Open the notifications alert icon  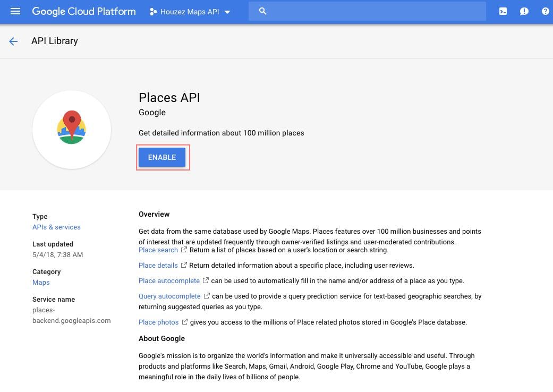pyautogui.click(x=524, y=11)
